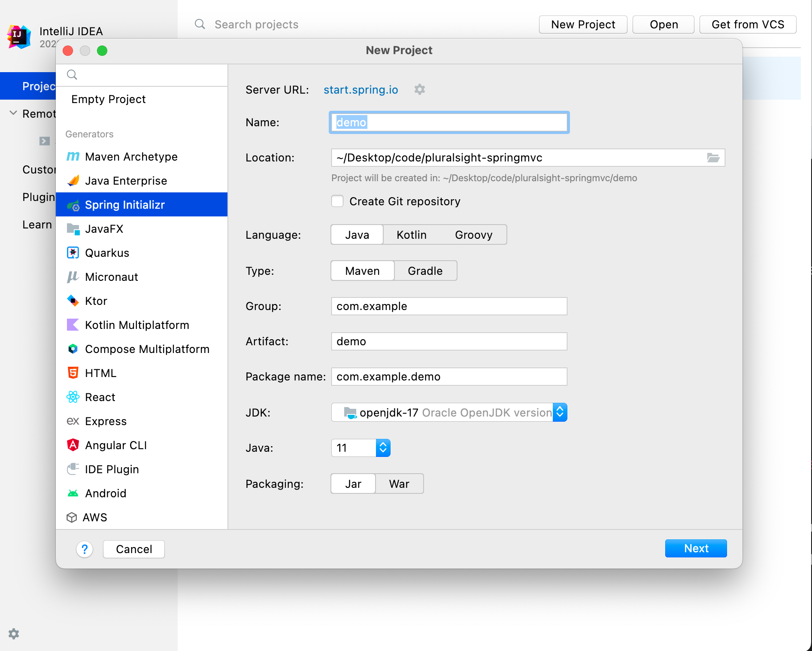This screenshot has width=812, height=651.
Task: Choose Gradle project type
Action: click(x=425, y=271)
